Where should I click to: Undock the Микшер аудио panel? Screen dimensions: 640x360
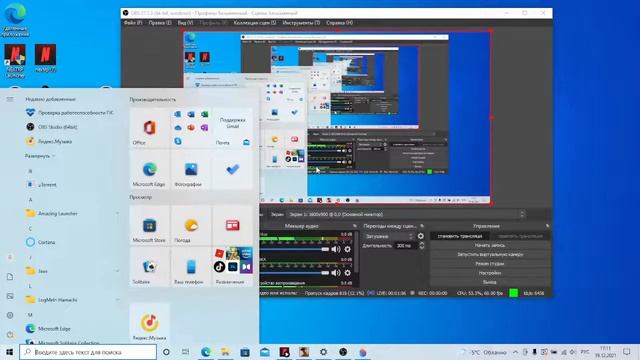(x=354, y=226)
